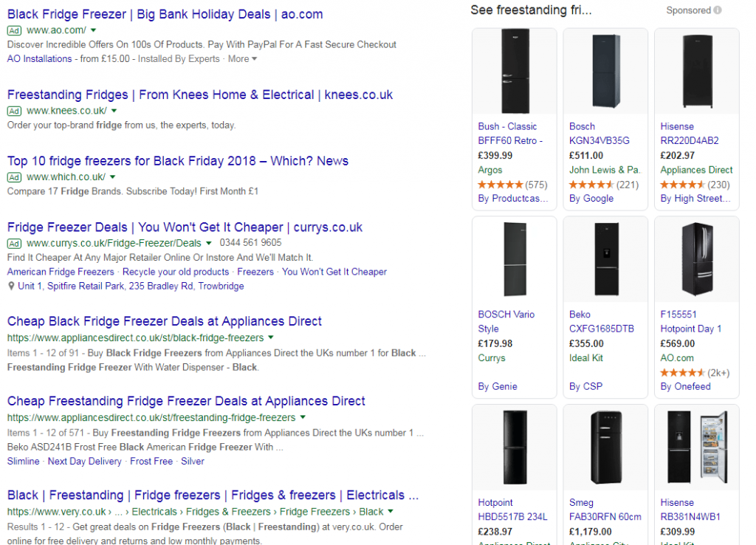The width and height of the screenshot is (756, 545).
Task: Open the Bosch KGN34VB35G product thumbnail
Action: point(605,72)
